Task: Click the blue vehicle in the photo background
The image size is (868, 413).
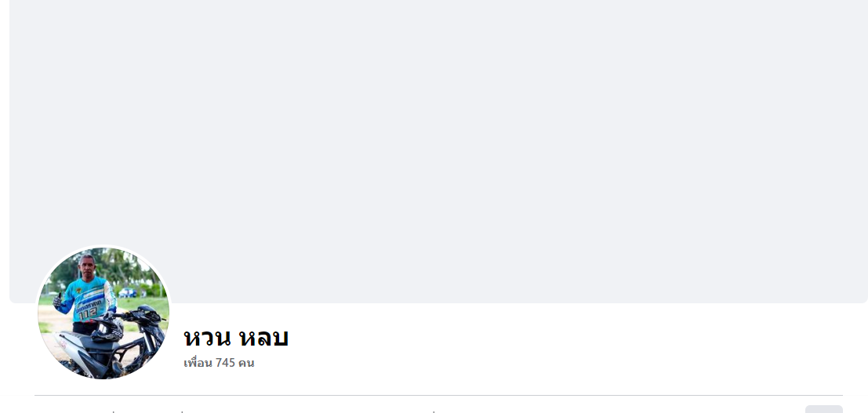Action: coord(128,292)
